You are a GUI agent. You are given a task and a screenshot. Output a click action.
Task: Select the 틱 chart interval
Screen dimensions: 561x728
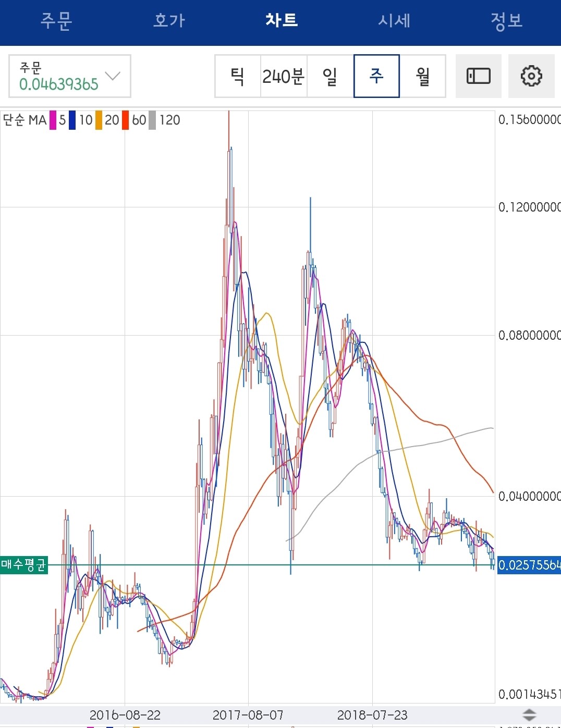tap(238, 76)
